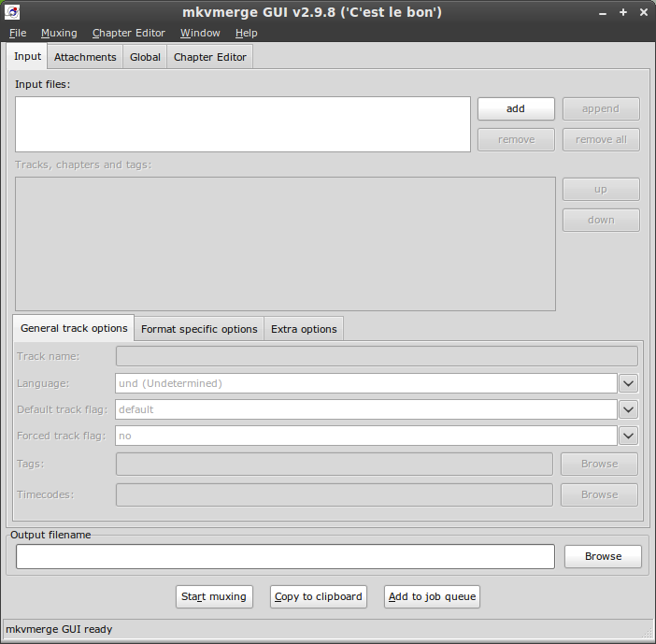Select the Extra options tab
The width and height of the screenshot is (656, 644).
(304, 329)
